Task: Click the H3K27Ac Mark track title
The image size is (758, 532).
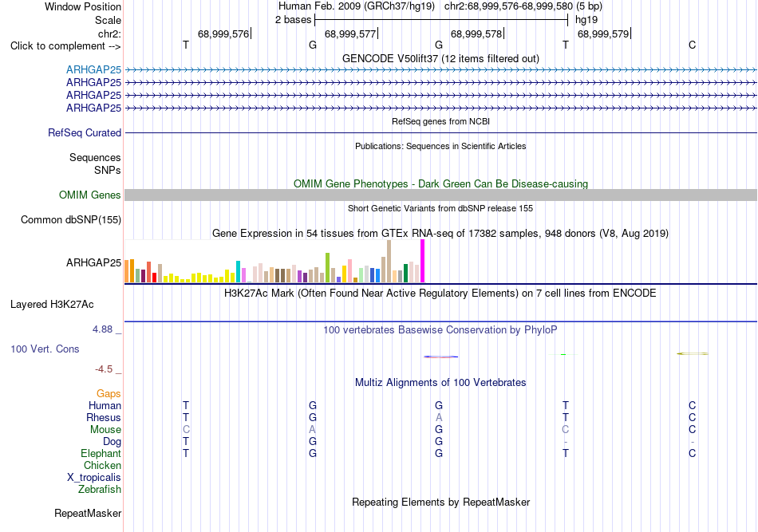Action: (x=440, y=294)
